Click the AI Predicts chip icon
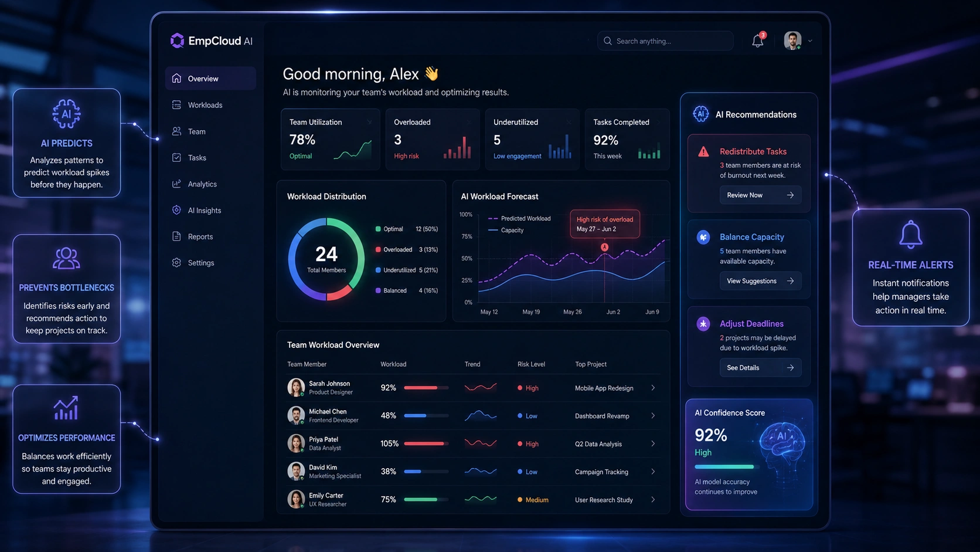Screen dimensions: 980x552 (x=66, y=114)
